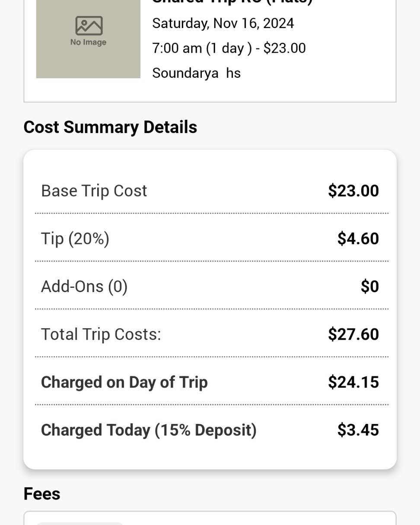This screenshot has width=420, height=525.
Task: Tap the 7:00 am (1 day) time line
Action: coord(229,48)
